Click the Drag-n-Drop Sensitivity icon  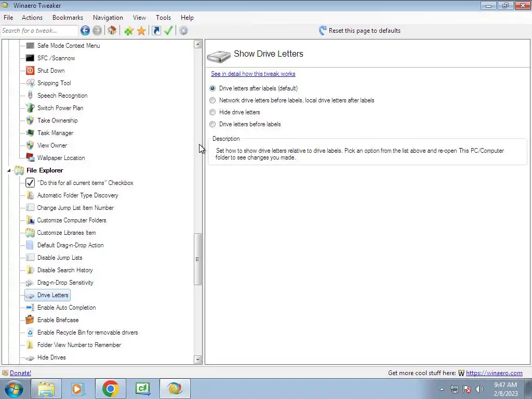[30, 283]
